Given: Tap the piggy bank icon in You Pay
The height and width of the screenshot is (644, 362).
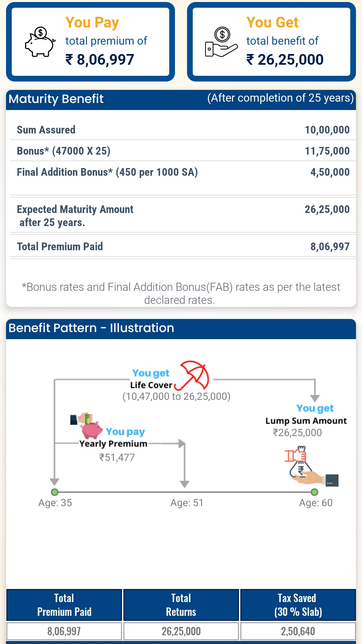Looking at the screenshot, I should [x=40, y=42].
